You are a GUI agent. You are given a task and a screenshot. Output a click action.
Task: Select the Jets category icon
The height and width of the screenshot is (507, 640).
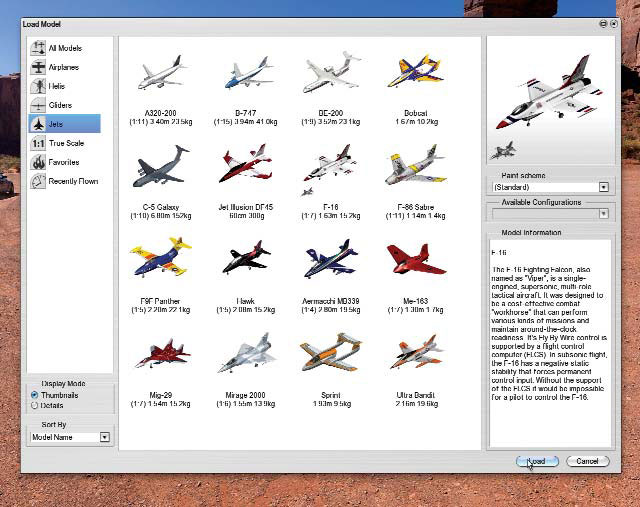click(38, 124)
